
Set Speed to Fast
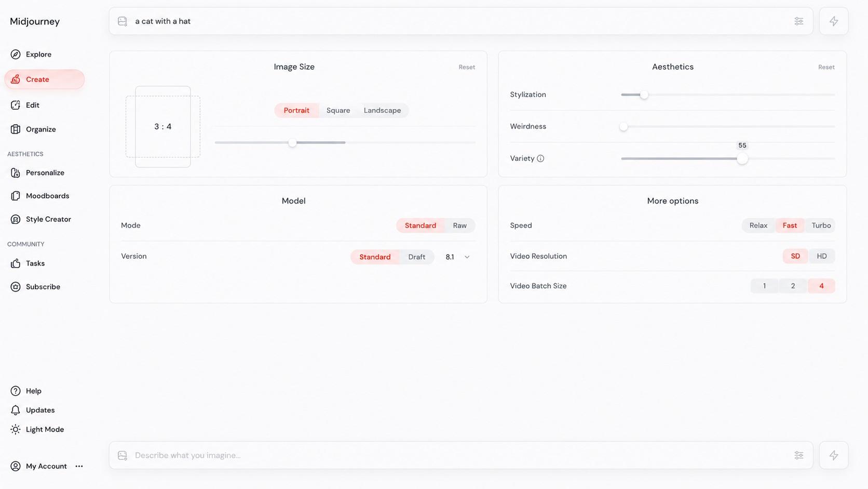pyautogui.click(x=790, y=226)
